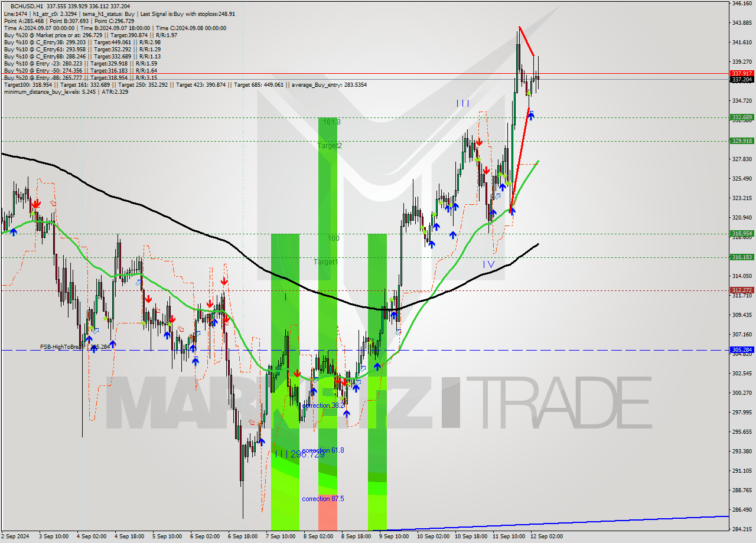Click the blue I I I wave label near the top
The width and height of the screenshot is (756, 543).
(x=462, y=103)
